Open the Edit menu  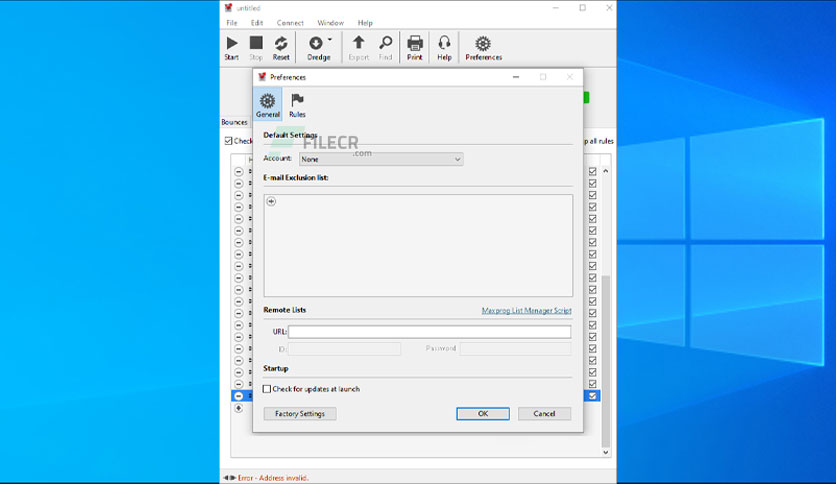(257, 23)
